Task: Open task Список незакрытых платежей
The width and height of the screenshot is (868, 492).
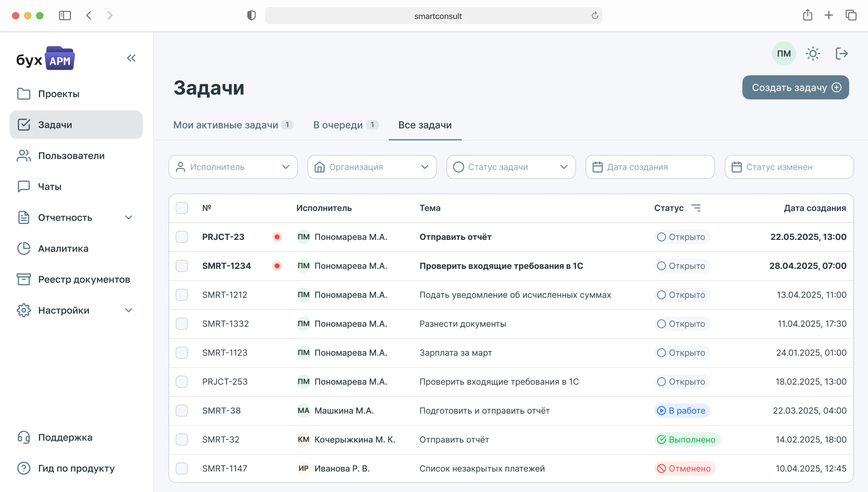Action: tap(482, 469)
